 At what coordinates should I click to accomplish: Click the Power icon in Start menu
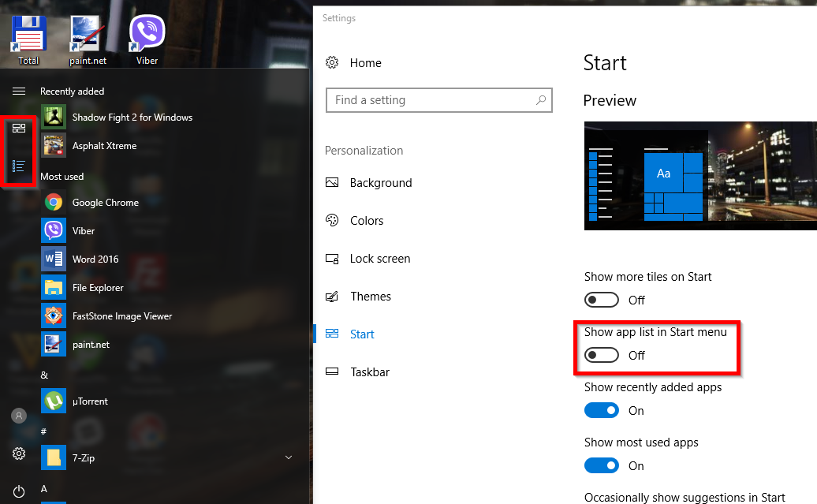click(x=19, y=491)
